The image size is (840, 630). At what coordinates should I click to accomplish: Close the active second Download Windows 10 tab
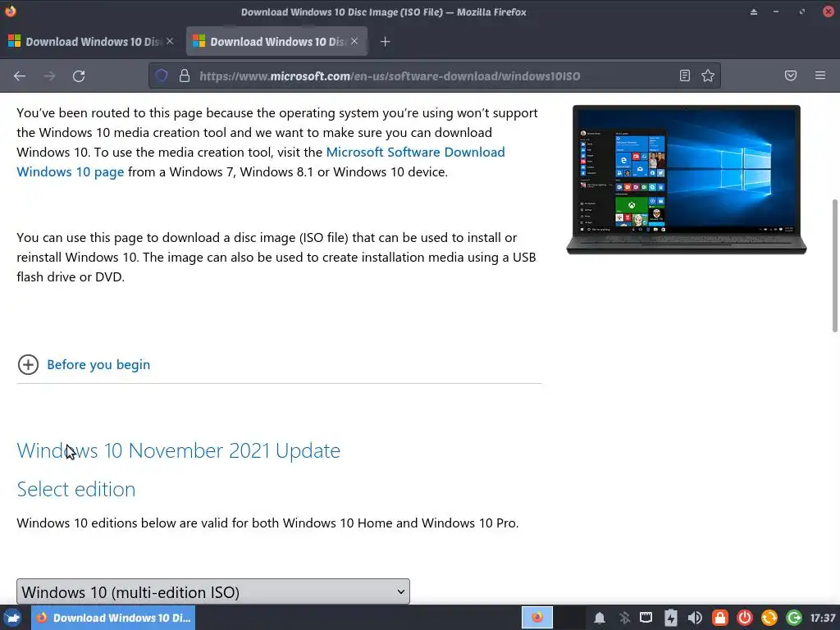[354, 41]
